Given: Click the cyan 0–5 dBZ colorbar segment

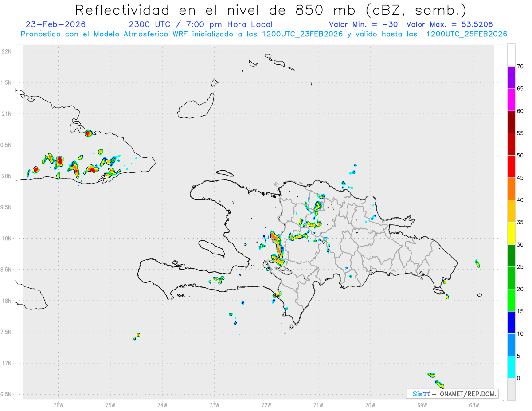Looking at the screenshot, I should tap(511, 367).
